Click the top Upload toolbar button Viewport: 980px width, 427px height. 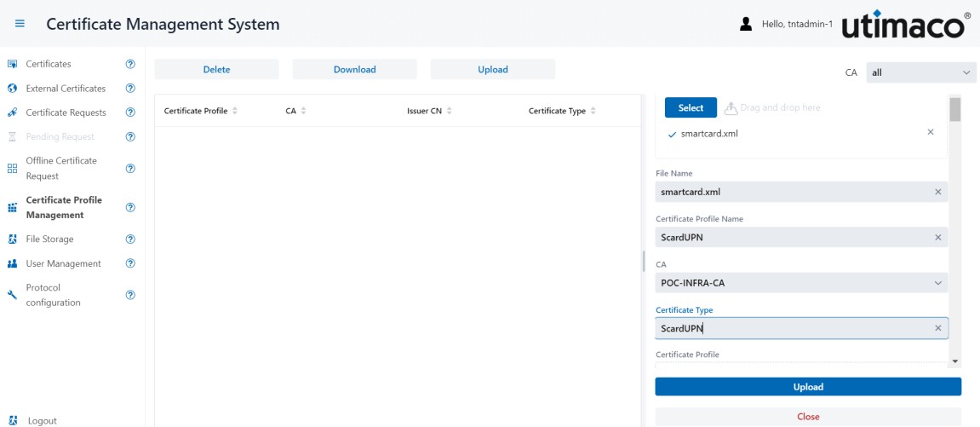[492, 69]
